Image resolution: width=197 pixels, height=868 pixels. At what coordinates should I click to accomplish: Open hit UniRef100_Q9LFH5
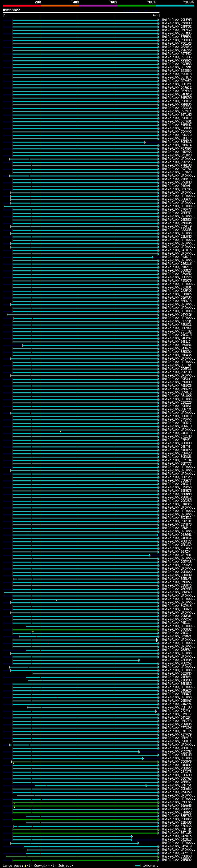point(177,20)
